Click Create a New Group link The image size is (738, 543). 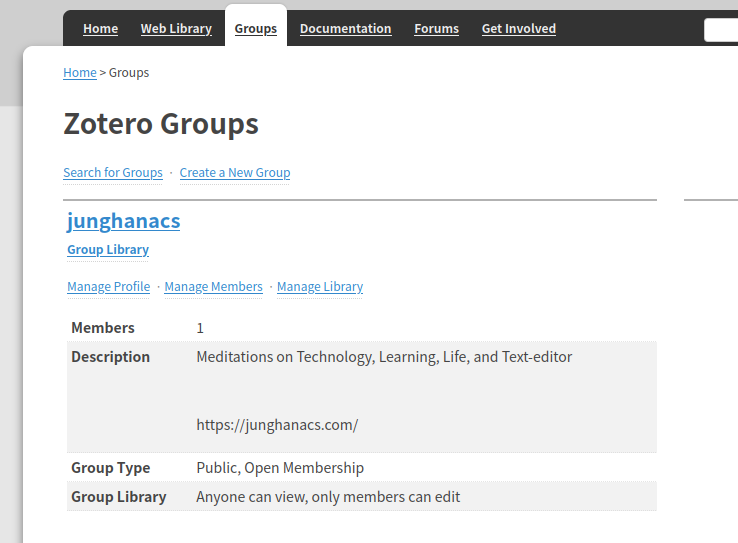[235, 173]
